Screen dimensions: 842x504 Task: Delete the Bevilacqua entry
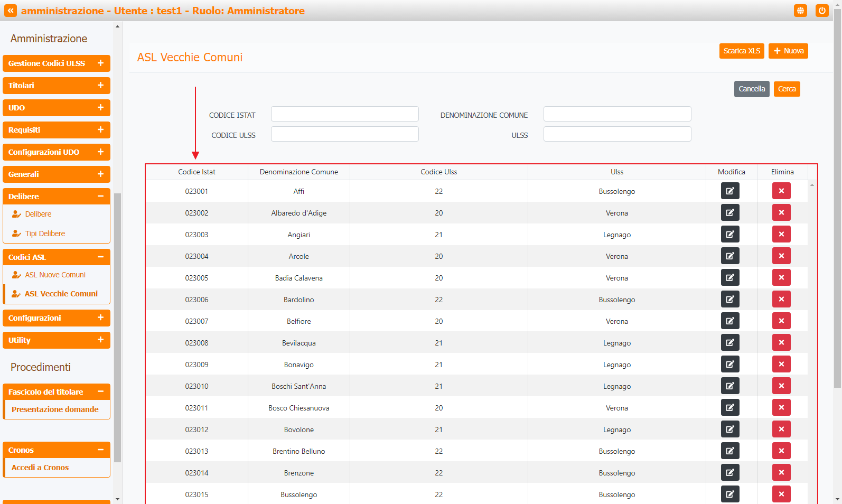point(781,342)
